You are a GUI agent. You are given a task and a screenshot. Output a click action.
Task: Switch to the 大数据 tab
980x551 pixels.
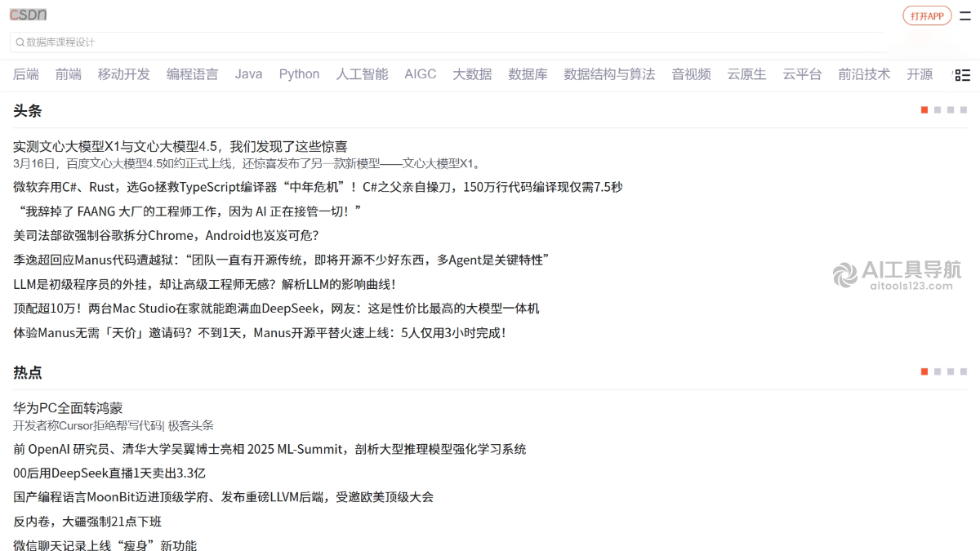click(473, 74)
